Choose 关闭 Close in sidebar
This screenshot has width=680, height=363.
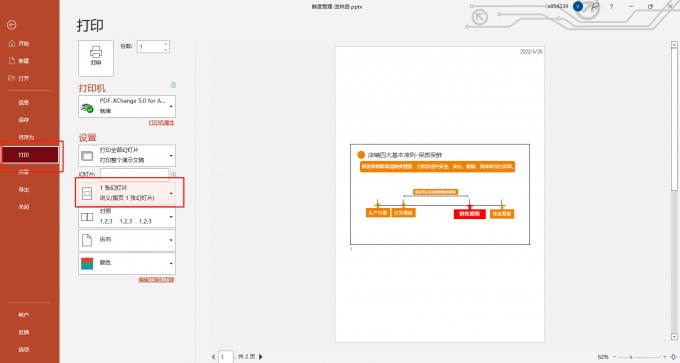pyautogui.click(x=24, y=207)
